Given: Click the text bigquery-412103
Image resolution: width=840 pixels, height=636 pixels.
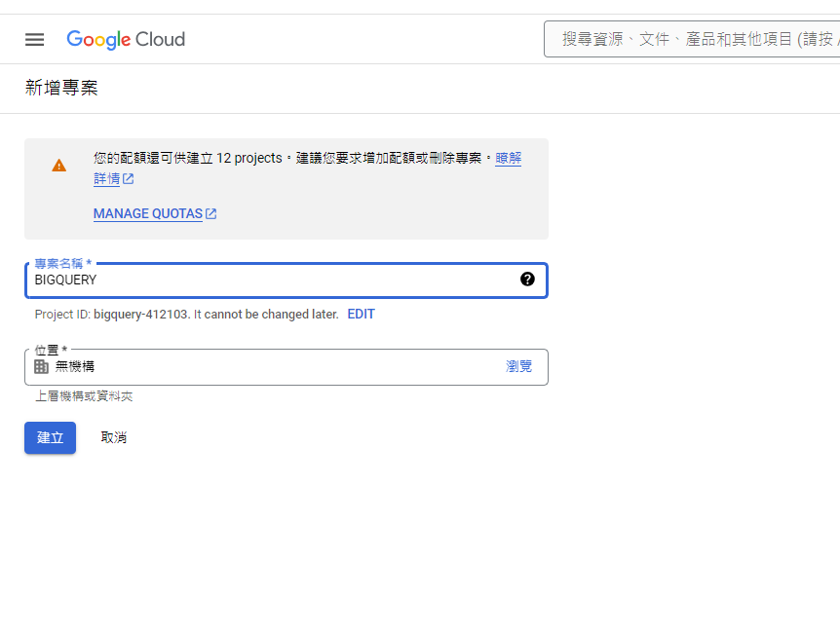Looking at the screenshot, I should 141,315.
